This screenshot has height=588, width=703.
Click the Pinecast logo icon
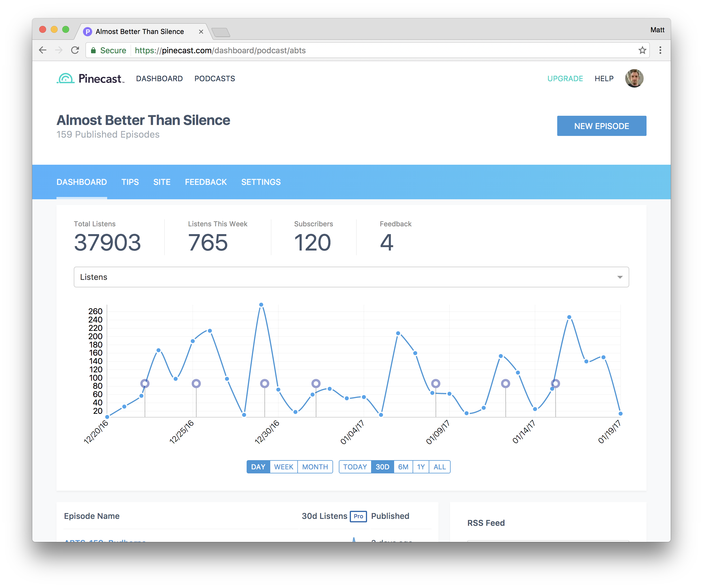[x=66, y=78]
